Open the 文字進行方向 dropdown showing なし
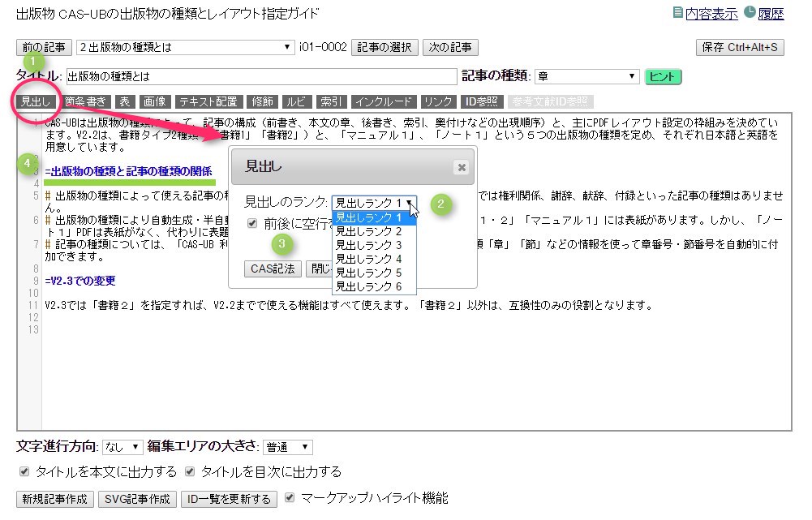The height and width of the screenshot is (520, 812). 122,447
